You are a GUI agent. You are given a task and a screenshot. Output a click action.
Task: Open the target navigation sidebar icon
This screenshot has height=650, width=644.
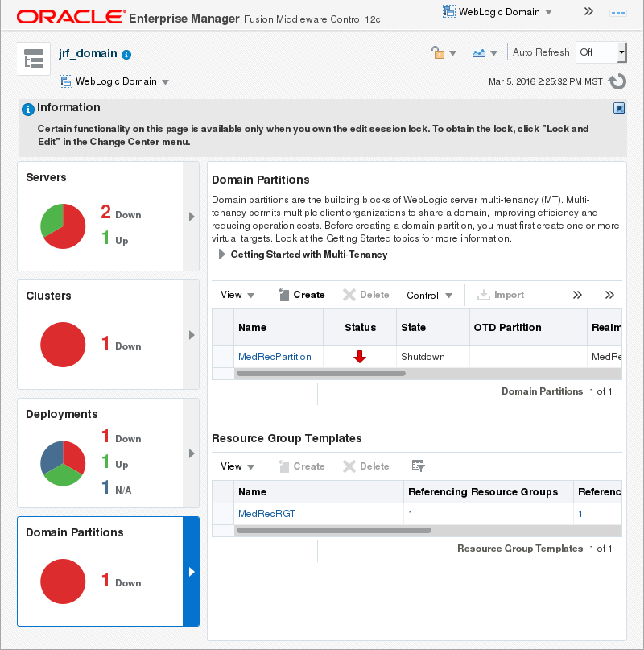32,58
